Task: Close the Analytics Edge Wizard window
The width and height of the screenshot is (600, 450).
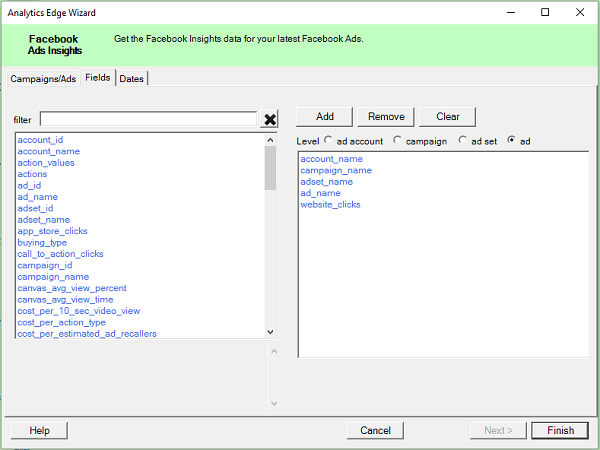Action: 580,12
